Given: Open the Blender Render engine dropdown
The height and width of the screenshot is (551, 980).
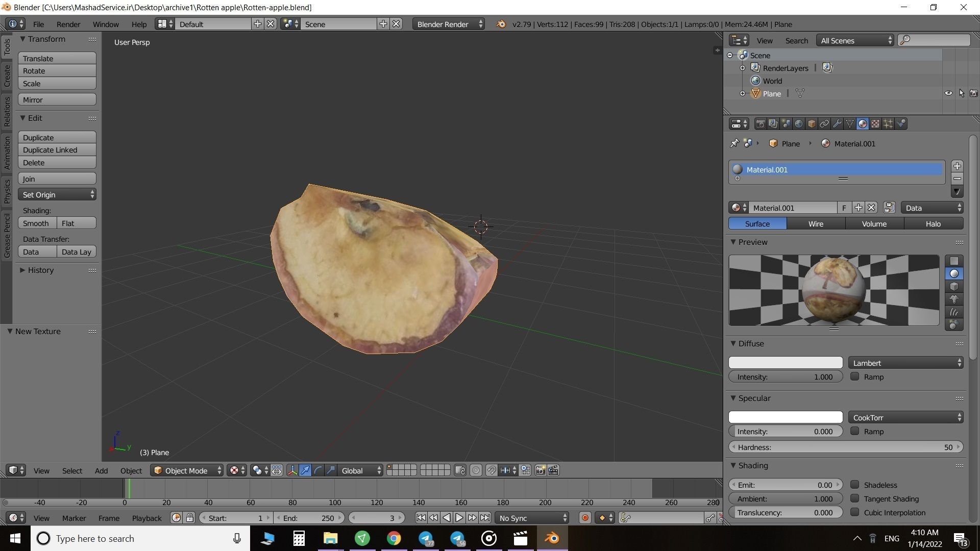Looking at the screenshot, I should 449,24.
